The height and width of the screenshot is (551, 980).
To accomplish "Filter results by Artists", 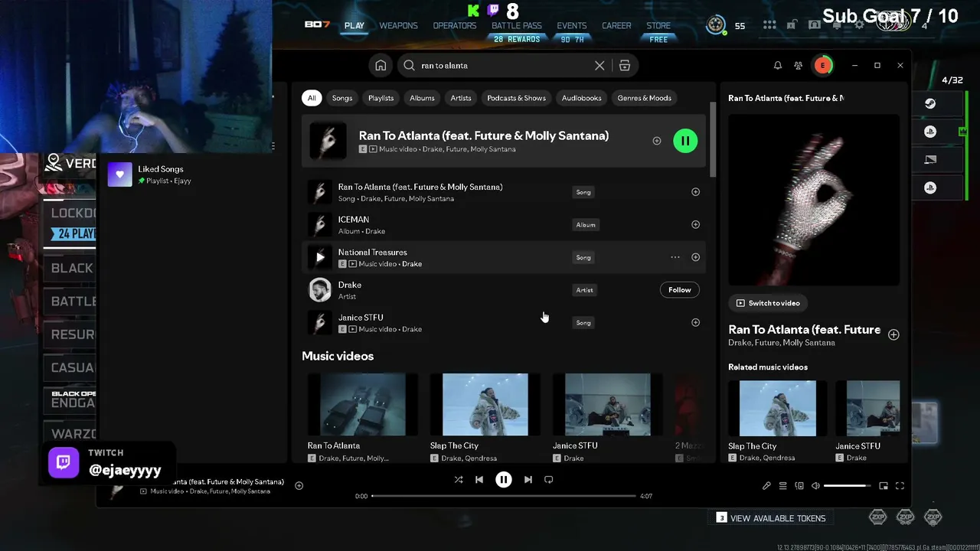I will (x=461, y=98).
